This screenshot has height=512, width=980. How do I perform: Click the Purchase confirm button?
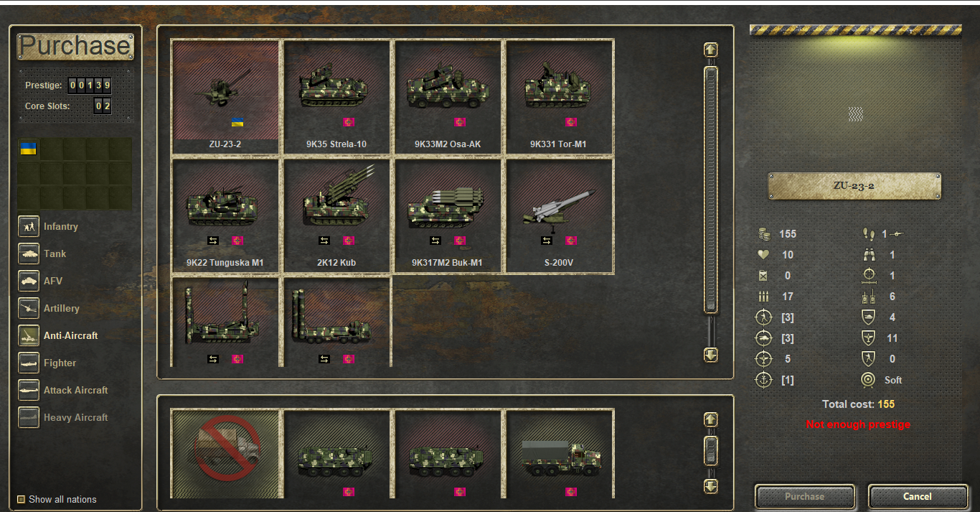point(805,496)
